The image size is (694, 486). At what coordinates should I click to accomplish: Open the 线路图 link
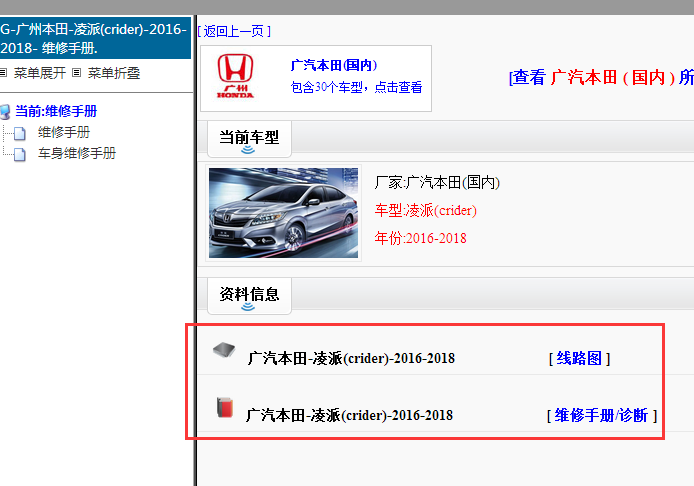(x=579, y=358)
